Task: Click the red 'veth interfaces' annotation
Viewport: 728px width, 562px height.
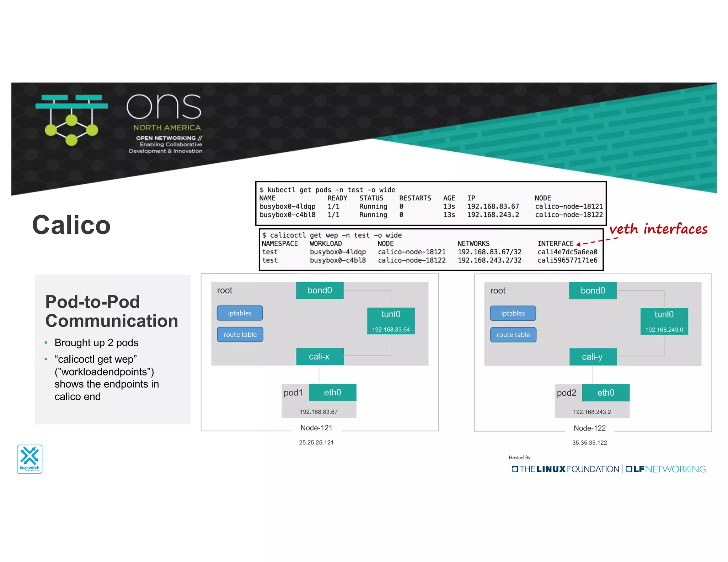Action: 658,229
